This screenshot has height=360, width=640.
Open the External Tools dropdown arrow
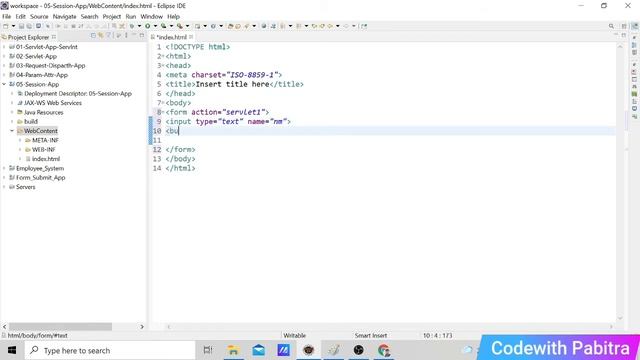(x=187, y=26)
